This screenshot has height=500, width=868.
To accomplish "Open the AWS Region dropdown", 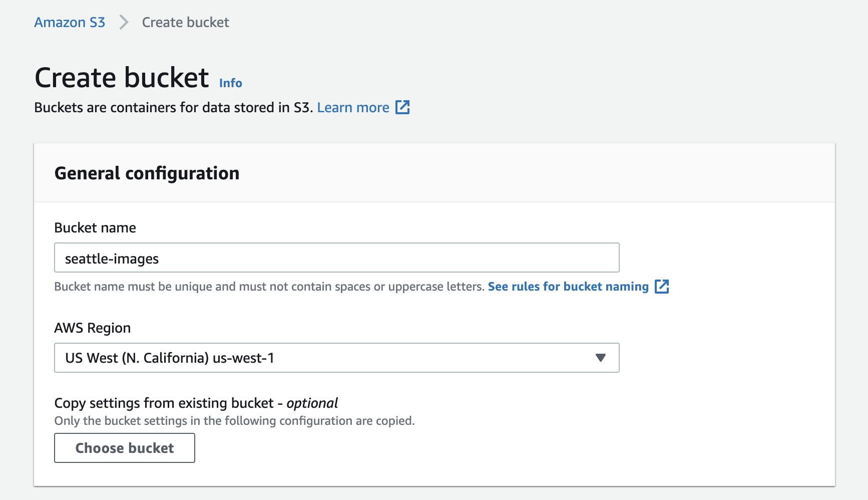I will click(336, 358).
